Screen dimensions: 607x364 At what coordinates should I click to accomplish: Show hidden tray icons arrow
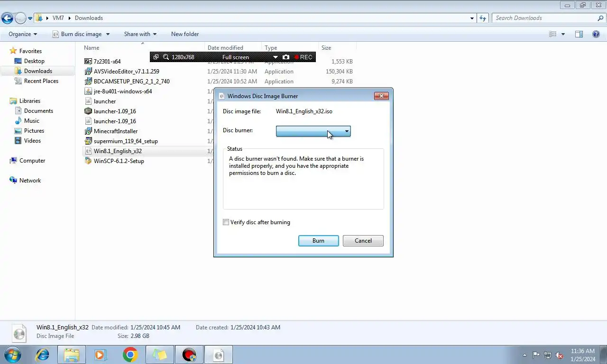[524, 355]
